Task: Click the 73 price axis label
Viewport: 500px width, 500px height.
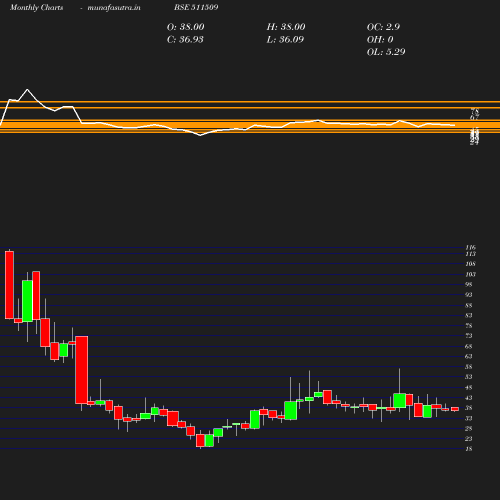Action: coord(469,336)
